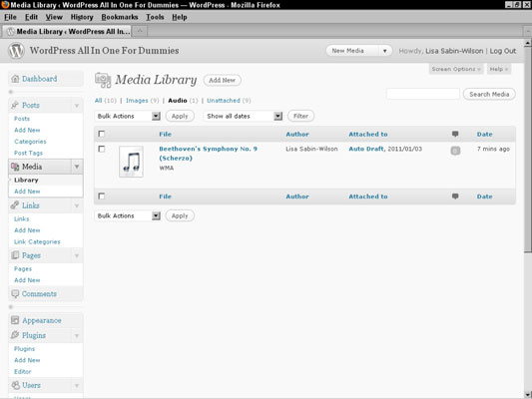
Task: Collapse the Users menu arrow
Action: [77, 385]
